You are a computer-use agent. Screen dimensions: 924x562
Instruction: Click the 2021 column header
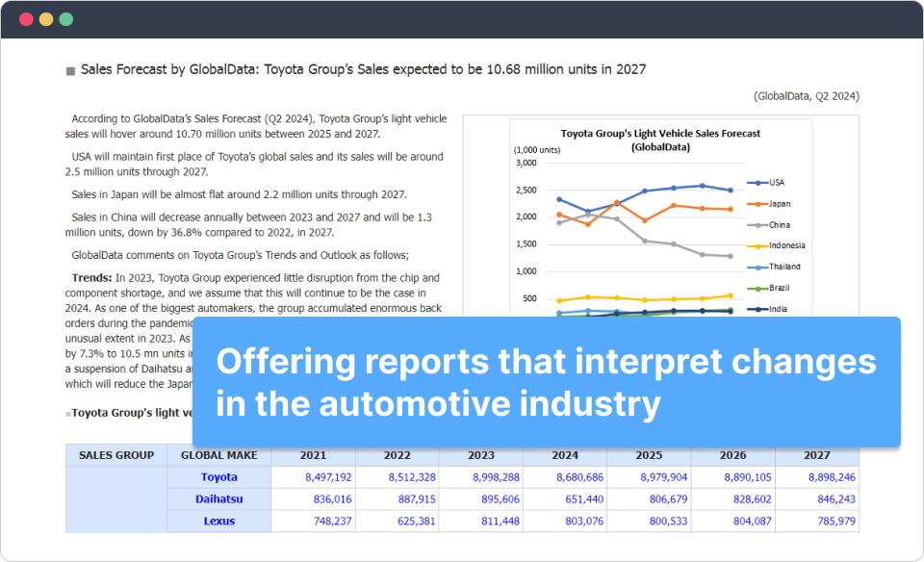tap(313, 455)
